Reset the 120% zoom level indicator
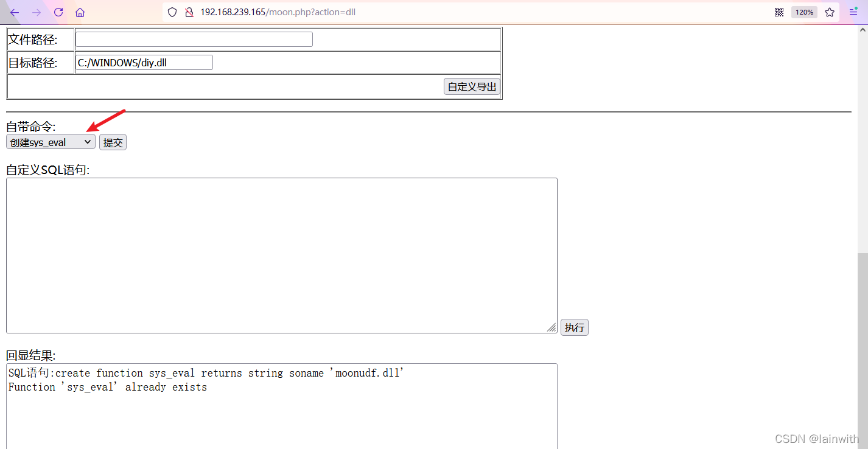The image size is (868, 449). 804,12
